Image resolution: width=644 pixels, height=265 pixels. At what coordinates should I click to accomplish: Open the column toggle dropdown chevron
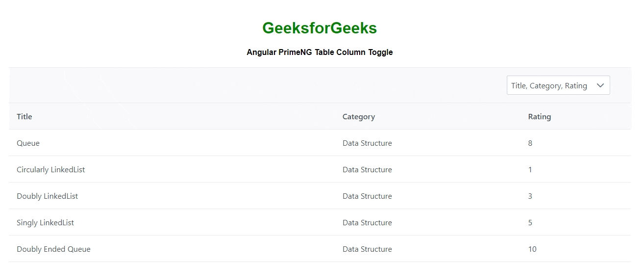[x=600, y=85]
